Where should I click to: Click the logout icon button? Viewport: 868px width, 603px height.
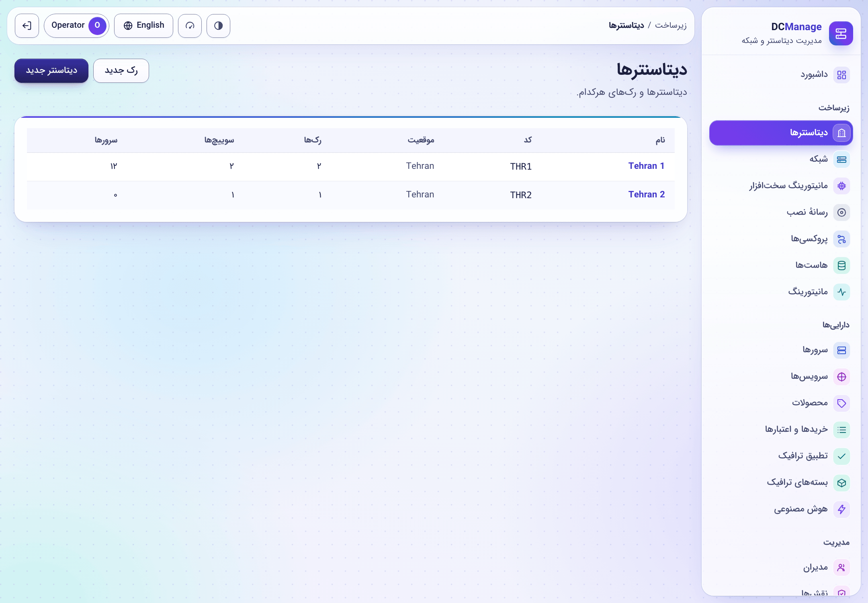tap(27, 26)
